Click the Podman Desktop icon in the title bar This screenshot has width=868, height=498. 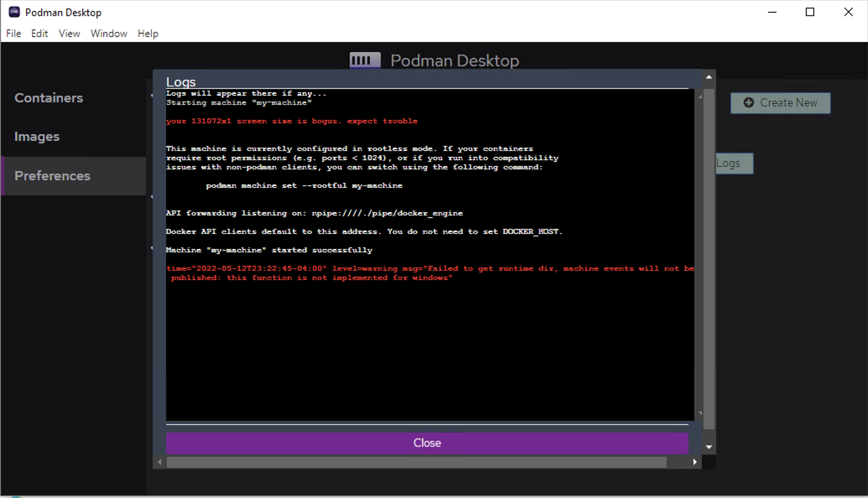point(13,12)
